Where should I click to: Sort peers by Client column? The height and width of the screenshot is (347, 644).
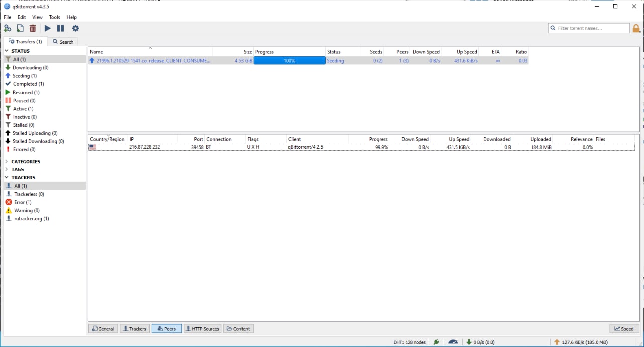317,139
